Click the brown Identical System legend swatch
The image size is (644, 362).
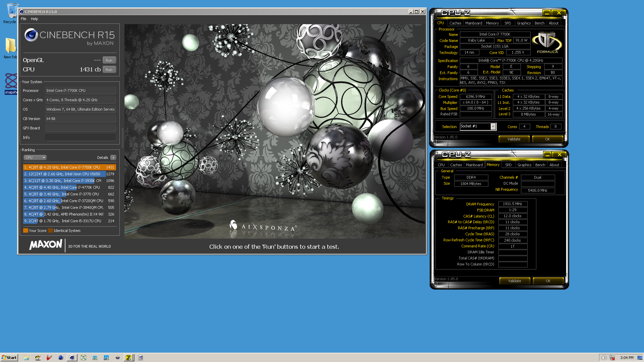(x=50, y=231)
